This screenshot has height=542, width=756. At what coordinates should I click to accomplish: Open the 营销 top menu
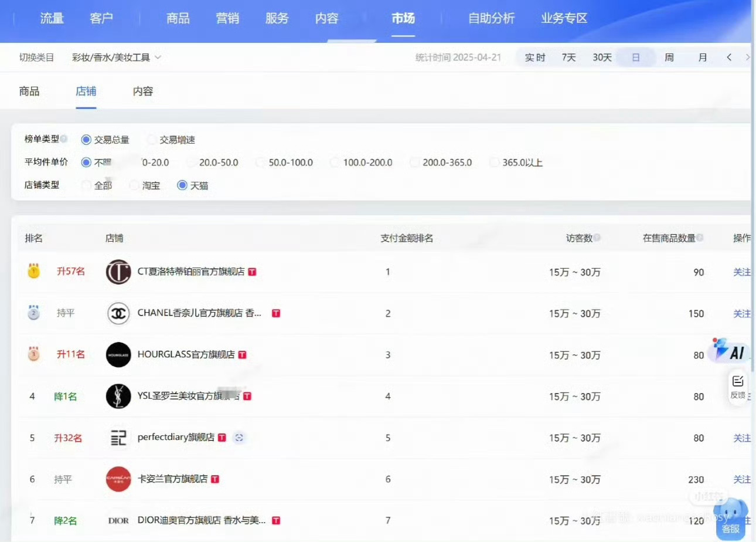coord(227,18)
